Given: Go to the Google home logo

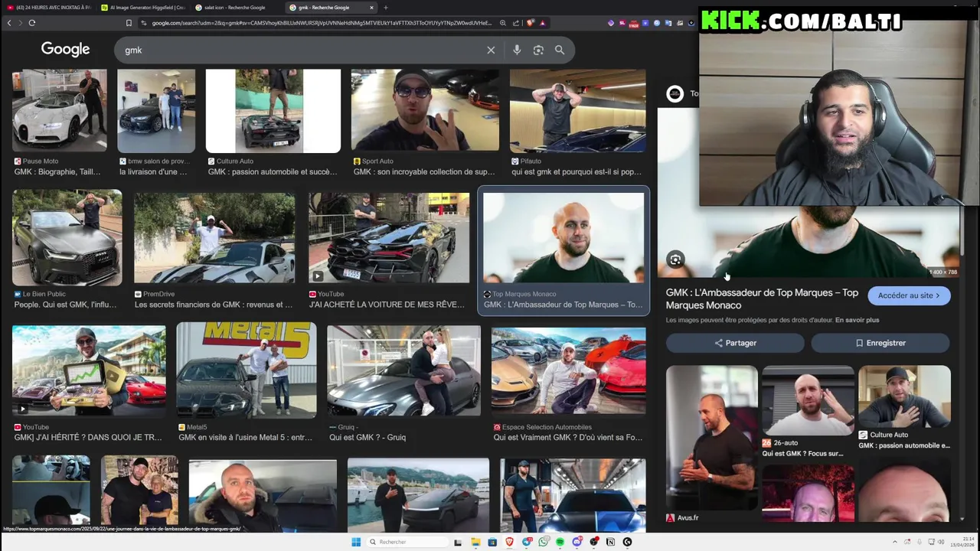Looking at the screenshot, I should (65, 49).
